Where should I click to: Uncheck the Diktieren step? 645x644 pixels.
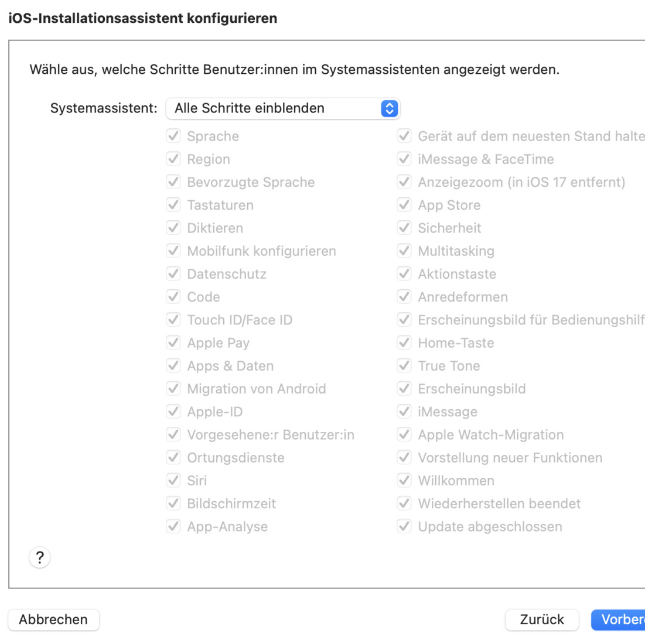(x=173, y=228)
